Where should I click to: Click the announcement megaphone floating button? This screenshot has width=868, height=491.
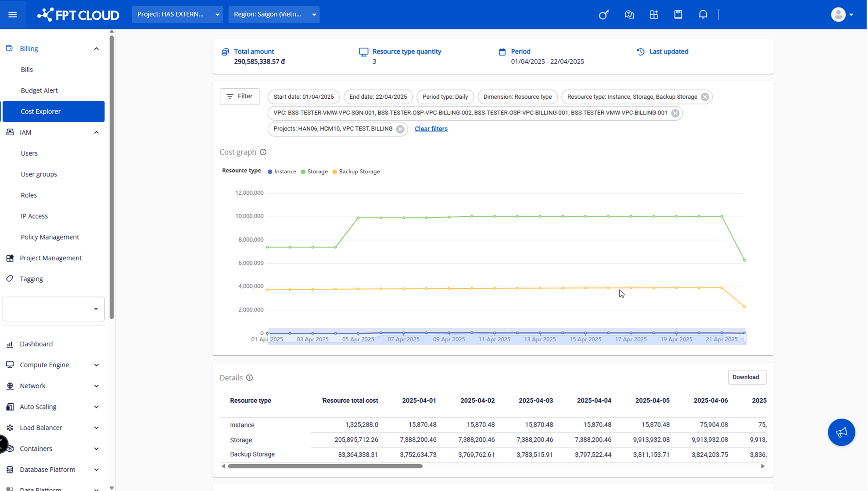click(x=841, y=432)
